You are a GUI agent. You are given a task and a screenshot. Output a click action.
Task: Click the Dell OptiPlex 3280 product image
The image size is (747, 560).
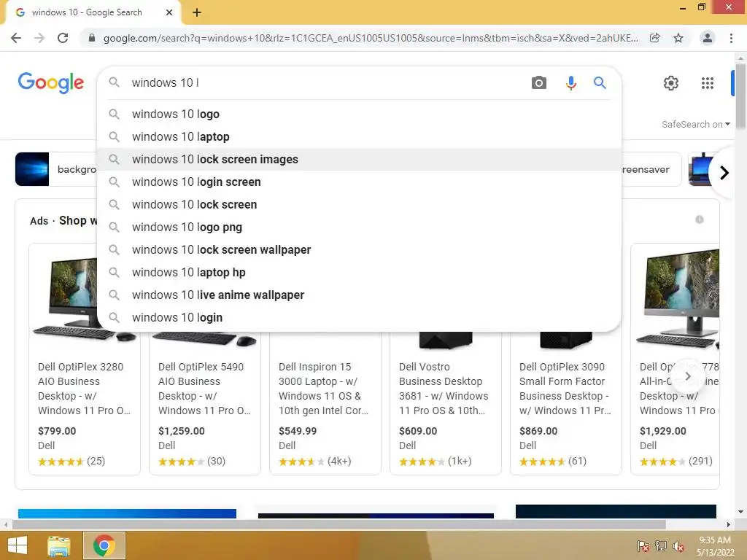coord(64,297)
